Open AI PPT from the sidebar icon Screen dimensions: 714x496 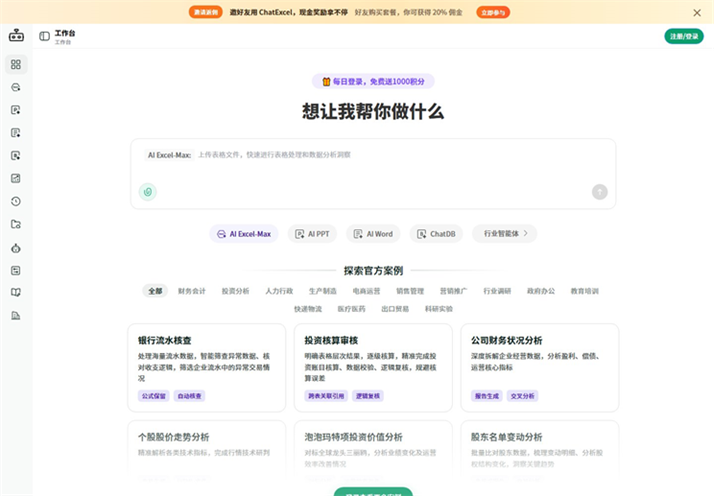(x=16, y=110)
